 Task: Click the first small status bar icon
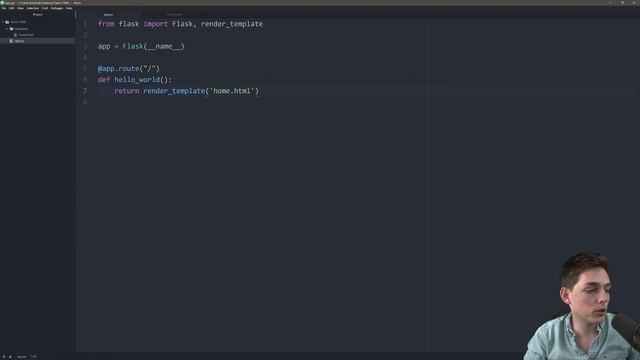[4, 357]
